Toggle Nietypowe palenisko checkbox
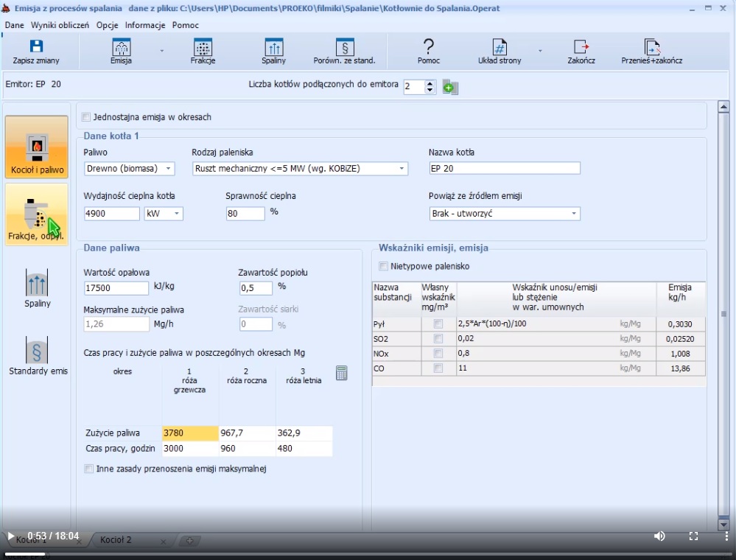 tap(384, 266)
